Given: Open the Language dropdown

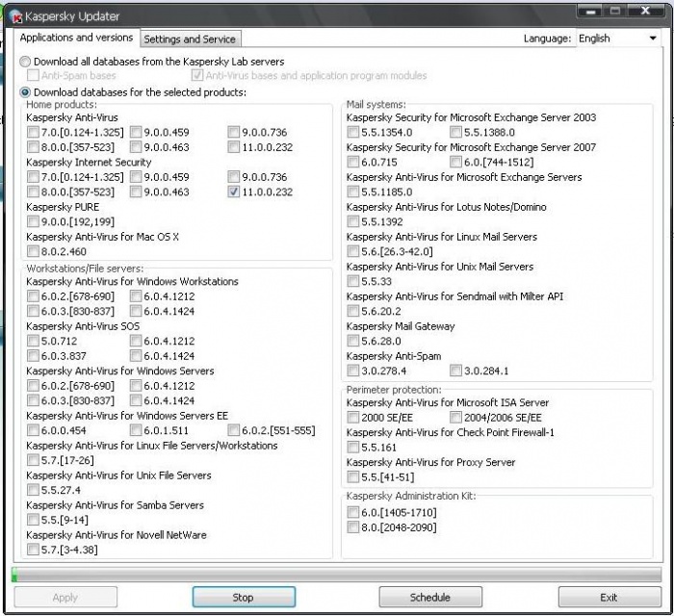Looking at the screenshot, I should 618,38.
